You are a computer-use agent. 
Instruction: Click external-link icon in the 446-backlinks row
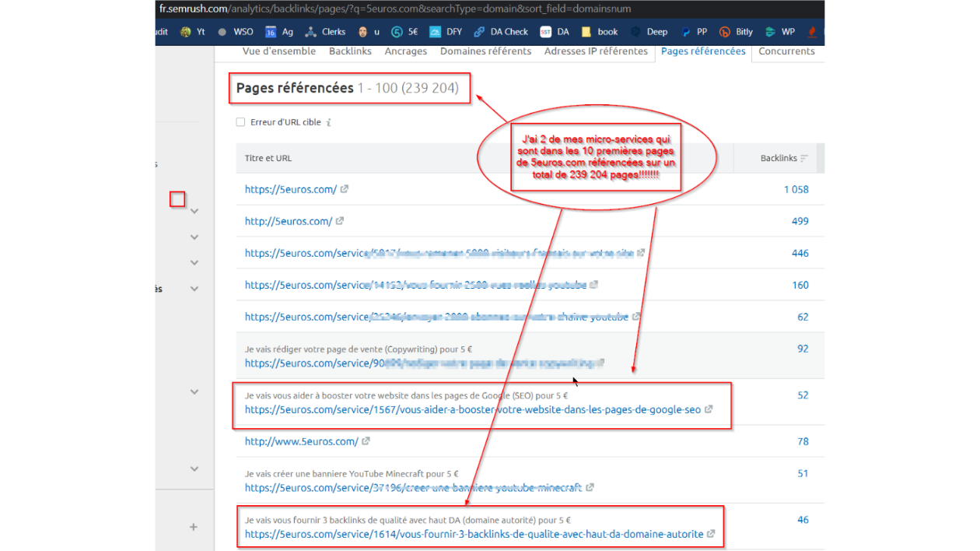(641, 253)
